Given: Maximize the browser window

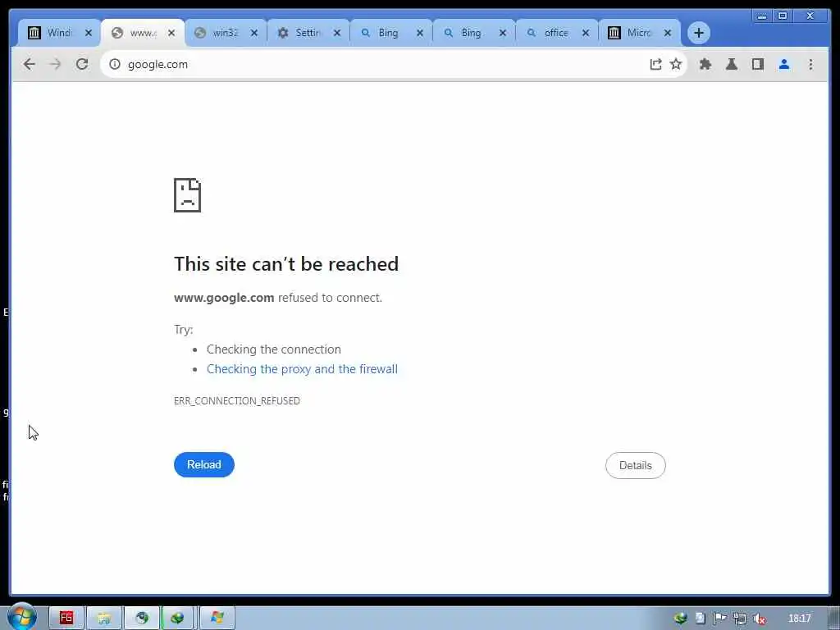Looking at the screenshot, I should 783,16.
